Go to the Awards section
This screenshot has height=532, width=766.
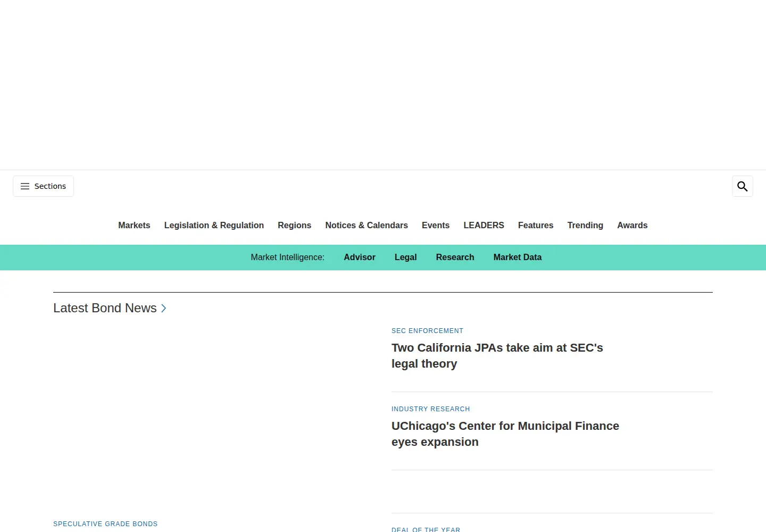[x=632, y=225]
